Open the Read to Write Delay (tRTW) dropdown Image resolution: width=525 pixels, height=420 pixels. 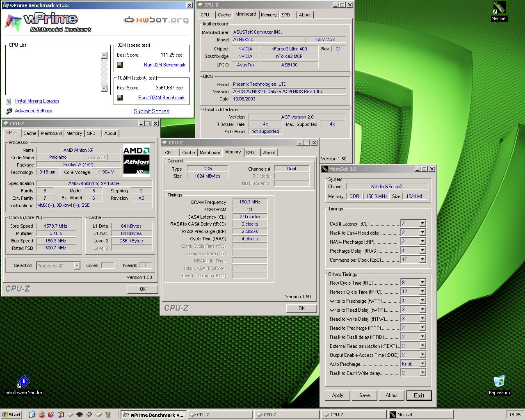(422, 319)
